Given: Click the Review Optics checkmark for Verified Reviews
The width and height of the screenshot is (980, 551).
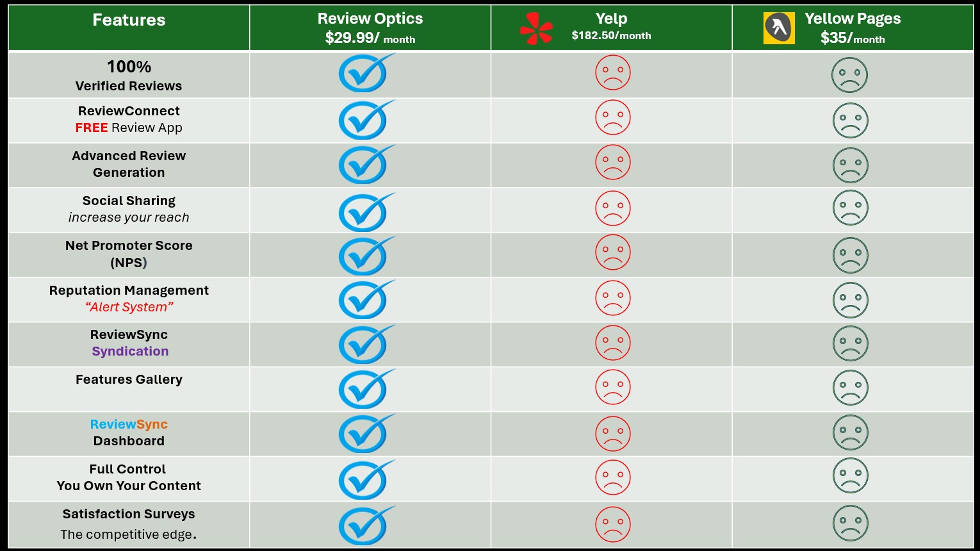Looking at the screenshot, I should (365, 74).
